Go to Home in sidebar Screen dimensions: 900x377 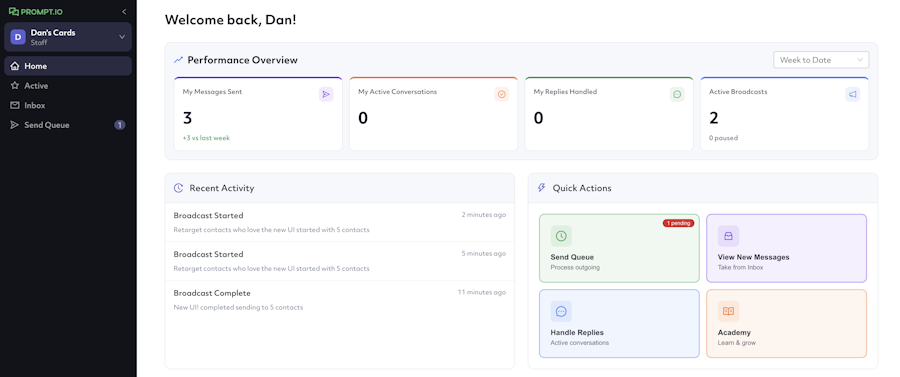coord(68,66)
